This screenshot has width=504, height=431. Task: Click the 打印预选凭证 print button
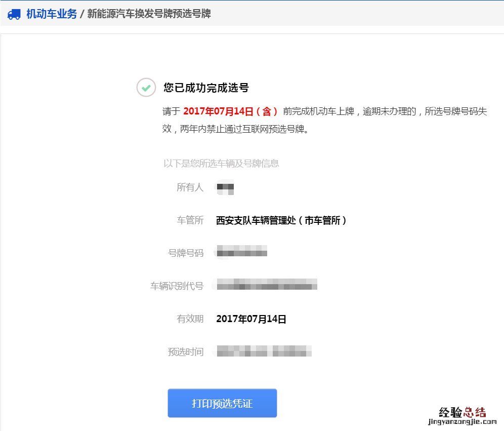pyautogui.click(x=222, y=403)
